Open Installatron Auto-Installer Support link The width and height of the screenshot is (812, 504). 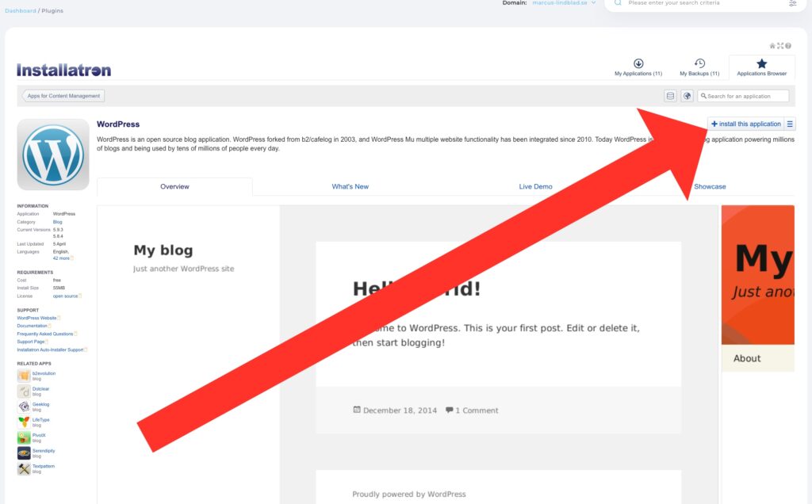click(50, 349)
